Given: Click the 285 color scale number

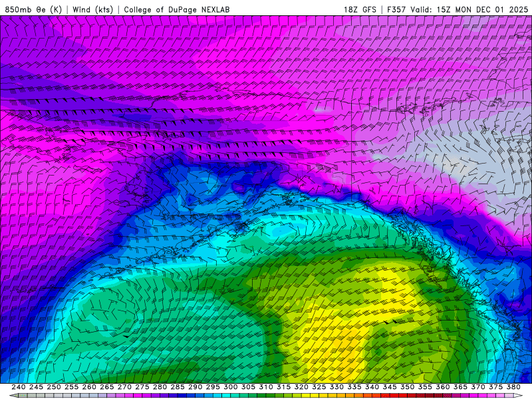Looking at the screenshot, I should coord(177,387).
